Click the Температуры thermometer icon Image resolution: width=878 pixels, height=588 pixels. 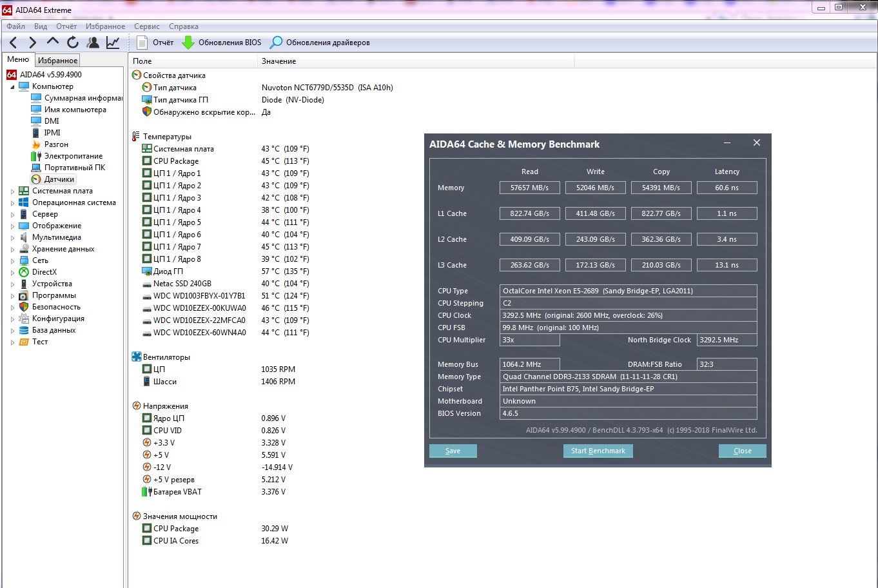pyautogui.click(x=136, y=137)
